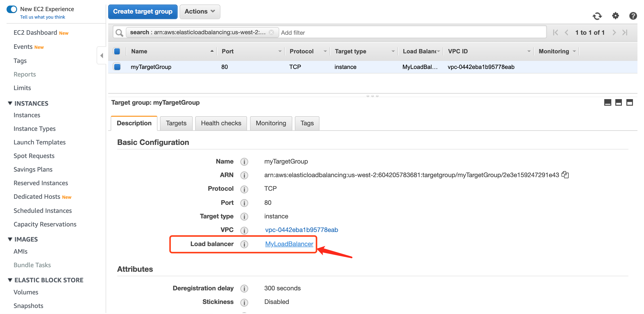Screen dimensions: 644x314
Task: Maximize details pane with rightmost layout icon
Action: coord(629,103)
